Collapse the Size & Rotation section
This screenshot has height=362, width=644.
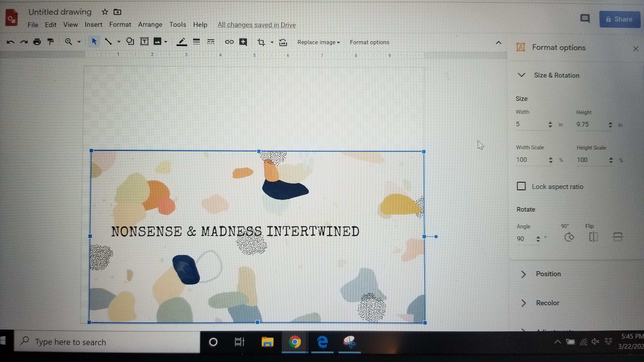pyautogui.click(x=521, y=75)
